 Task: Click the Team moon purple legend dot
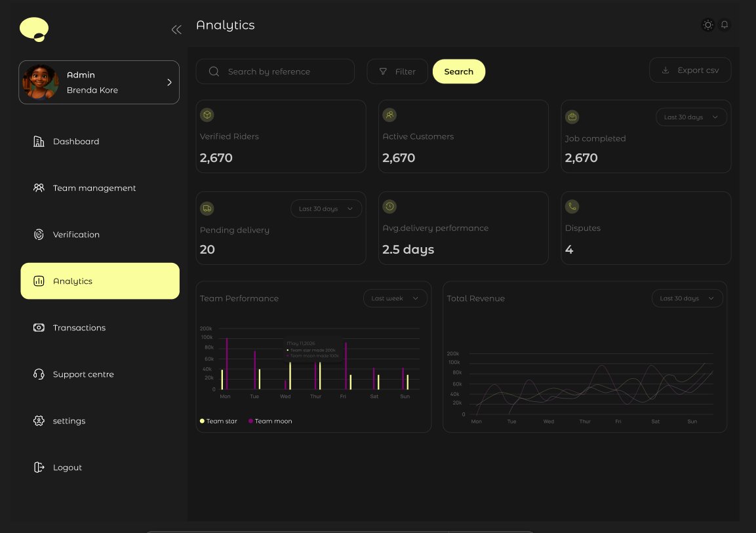pyautogui.click(x=250, y=421)
